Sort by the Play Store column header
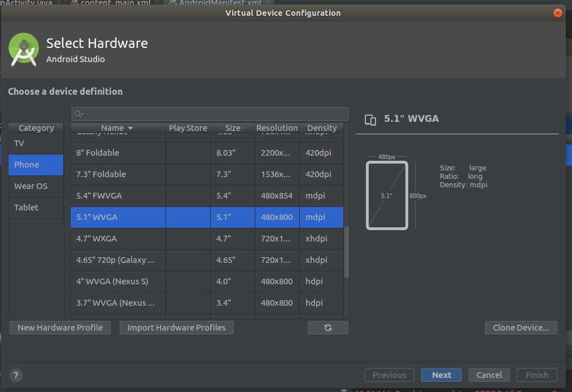The width and height of the screenshot is (572, 392). coord(188,128)
